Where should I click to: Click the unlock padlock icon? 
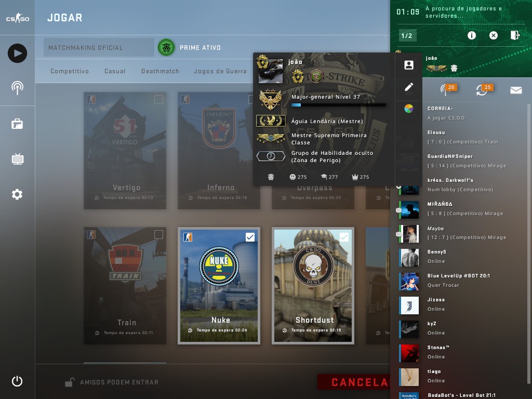[70, 382]
